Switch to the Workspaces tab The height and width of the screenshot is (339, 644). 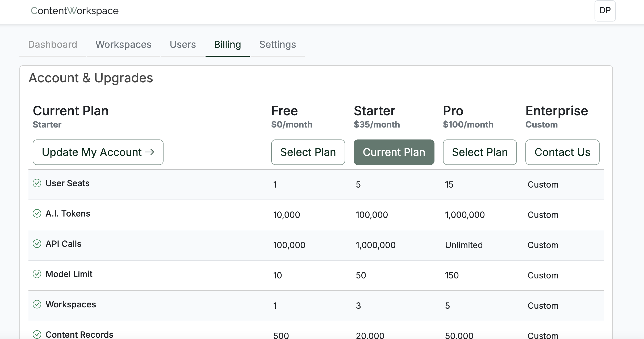(x=123, y=44)
